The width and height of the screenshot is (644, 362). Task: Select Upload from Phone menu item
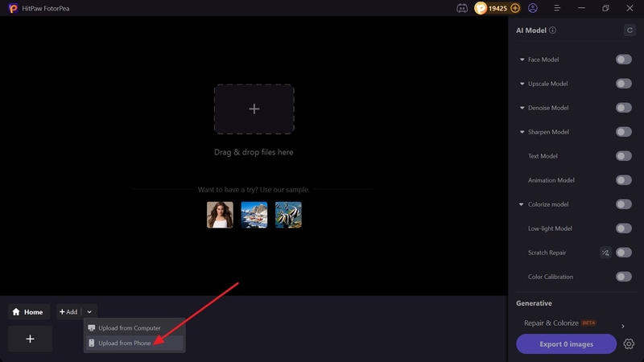pos(134,343)
